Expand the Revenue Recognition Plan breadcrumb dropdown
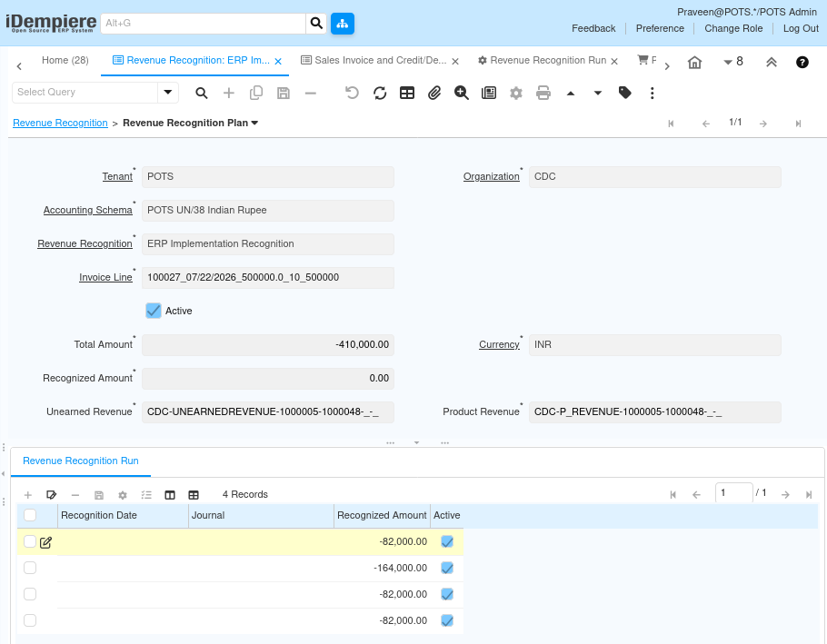 (254, 123)
